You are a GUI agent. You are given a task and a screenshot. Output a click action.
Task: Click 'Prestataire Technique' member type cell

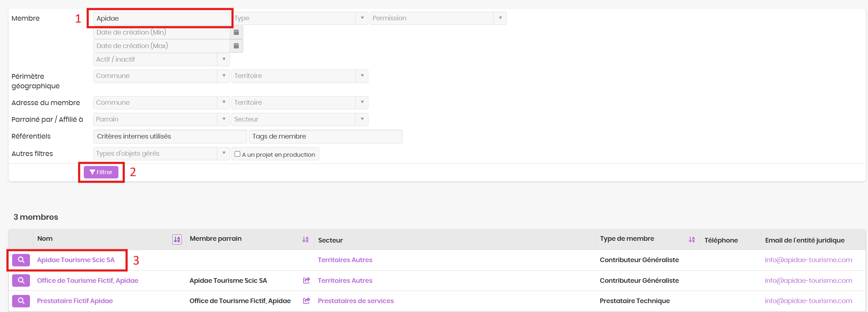coord(635,301)
